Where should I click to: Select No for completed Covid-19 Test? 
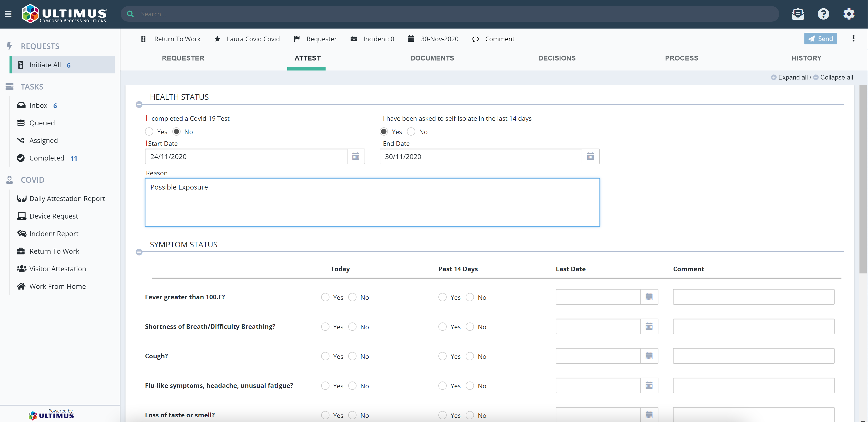point(176,131)
